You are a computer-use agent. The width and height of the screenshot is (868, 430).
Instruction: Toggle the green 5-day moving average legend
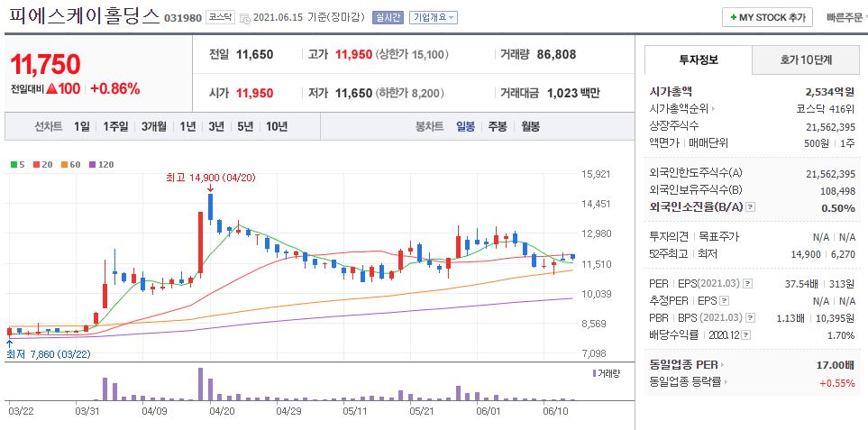coord(16,164)
